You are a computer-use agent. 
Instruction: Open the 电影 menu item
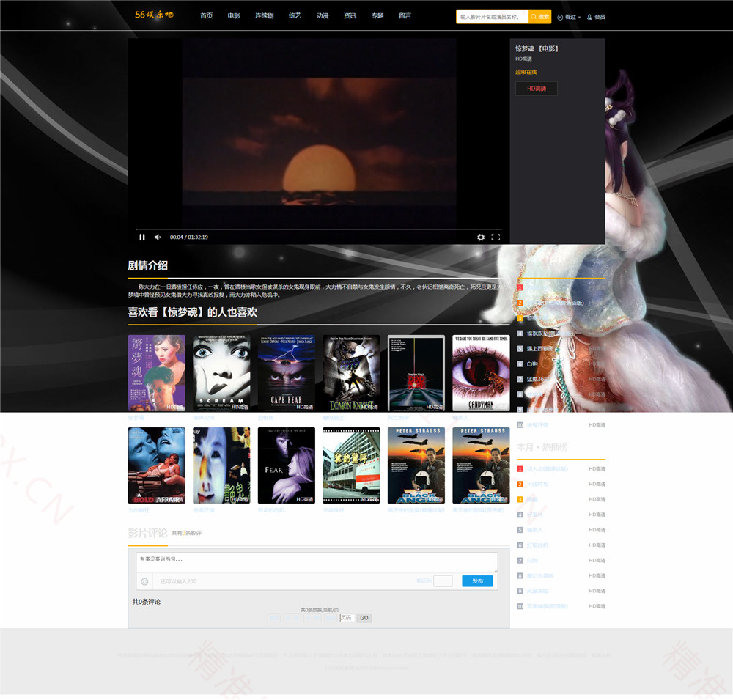(234, 15)
